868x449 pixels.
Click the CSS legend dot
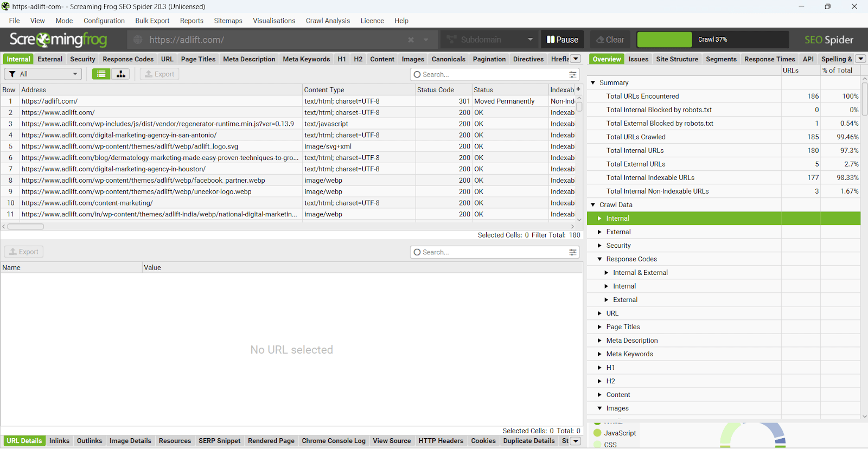tap(597, 445)
